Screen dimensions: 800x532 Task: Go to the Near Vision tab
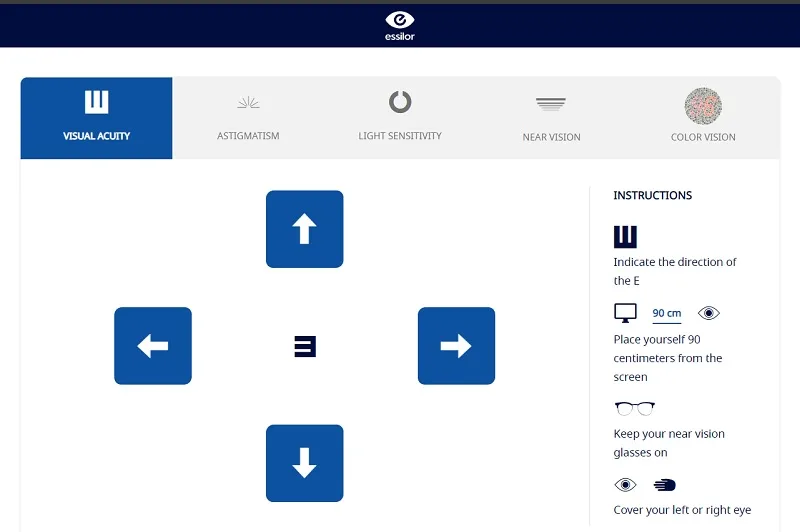[x=551, y=118]
